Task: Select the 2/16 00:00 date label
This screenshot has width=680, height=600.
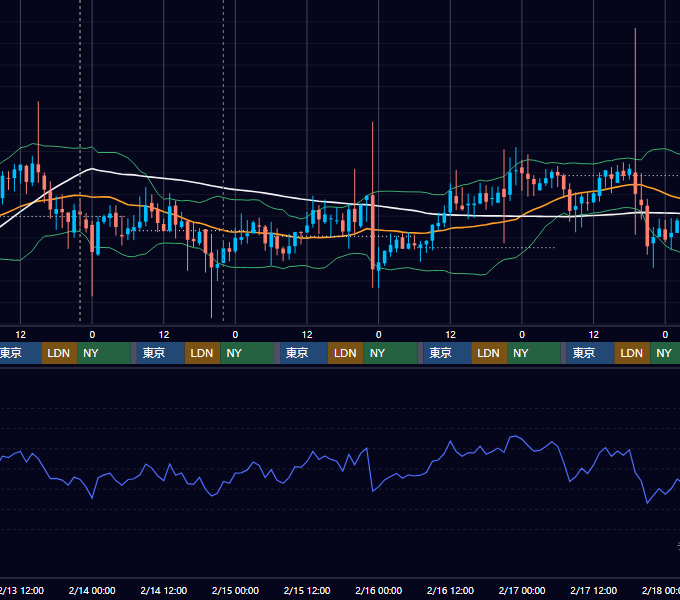Action: 379,590
